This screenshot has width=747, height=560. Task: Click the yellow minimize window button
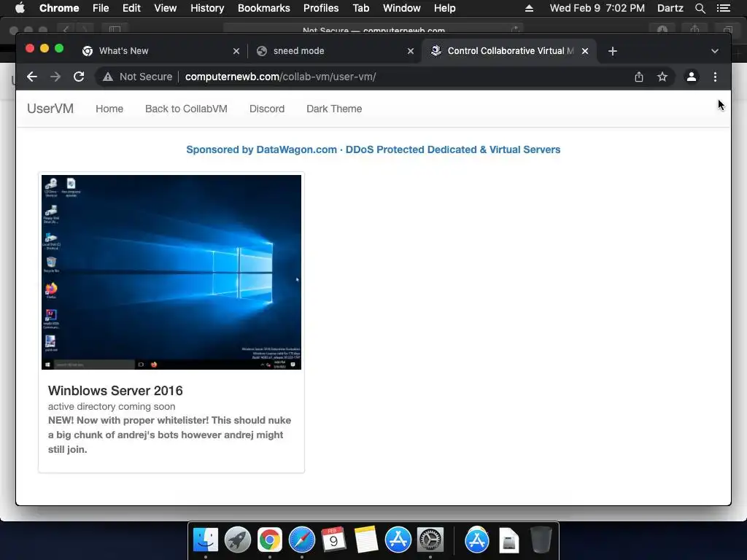pos(44,48)
